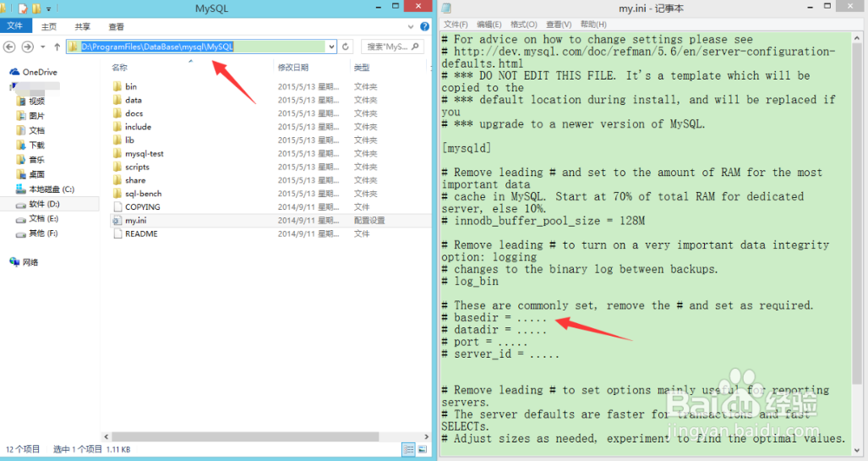Refresh the MySQL folder view

point(345,47)
